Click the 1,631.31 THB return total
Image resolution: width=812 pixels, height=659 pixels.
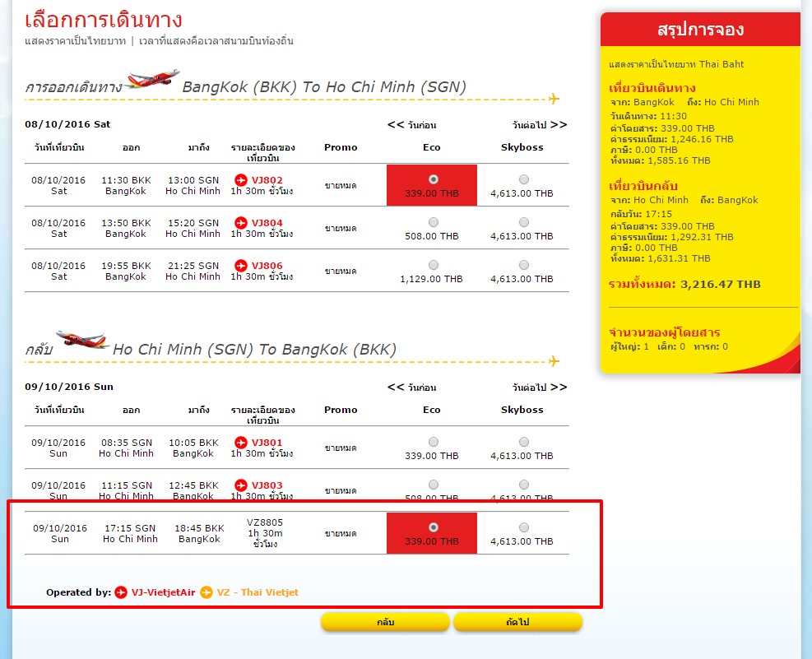(679, 258)
